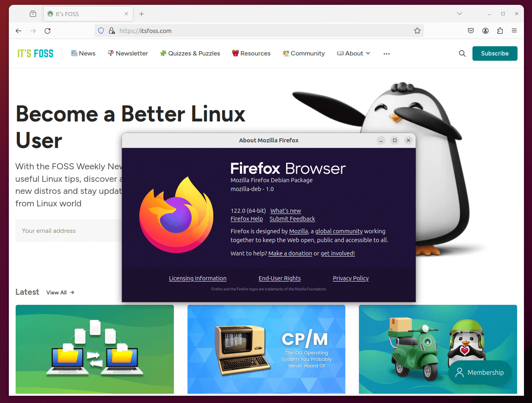Follow the Make a donation link
The width and height of the screenshot is (532, 403).
pos(290,253)
